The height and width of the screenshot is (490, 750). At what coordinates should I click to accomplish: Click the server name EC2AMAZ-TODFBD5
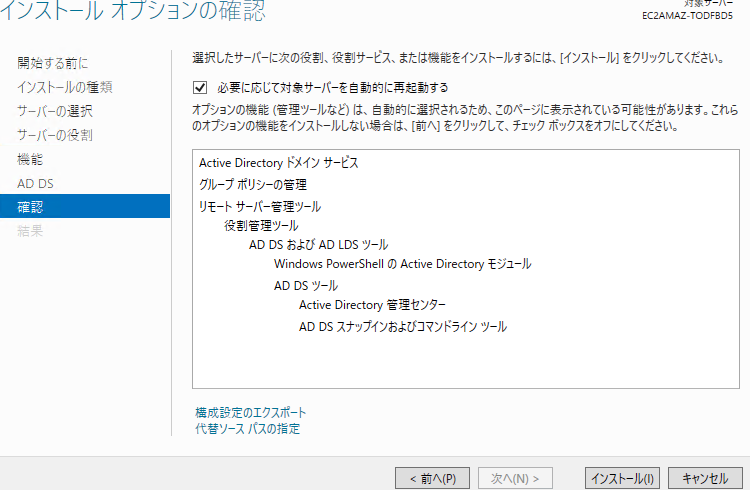687,16
